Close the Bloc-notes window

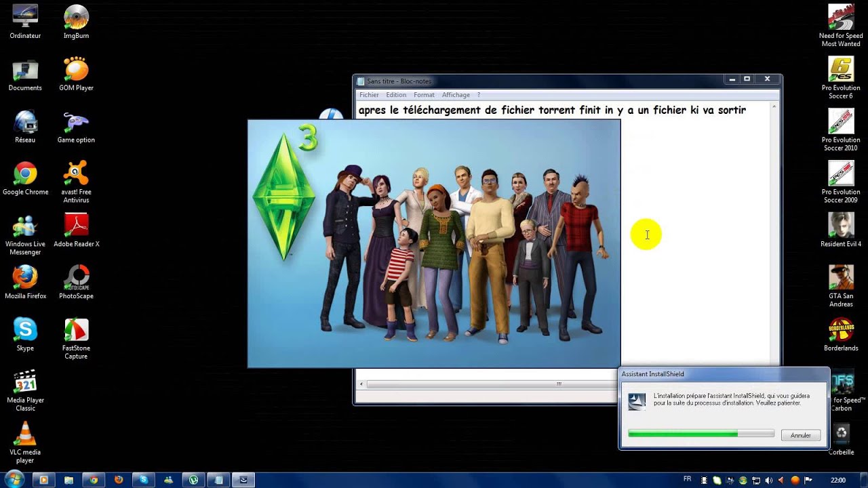[x=768, y=79]
